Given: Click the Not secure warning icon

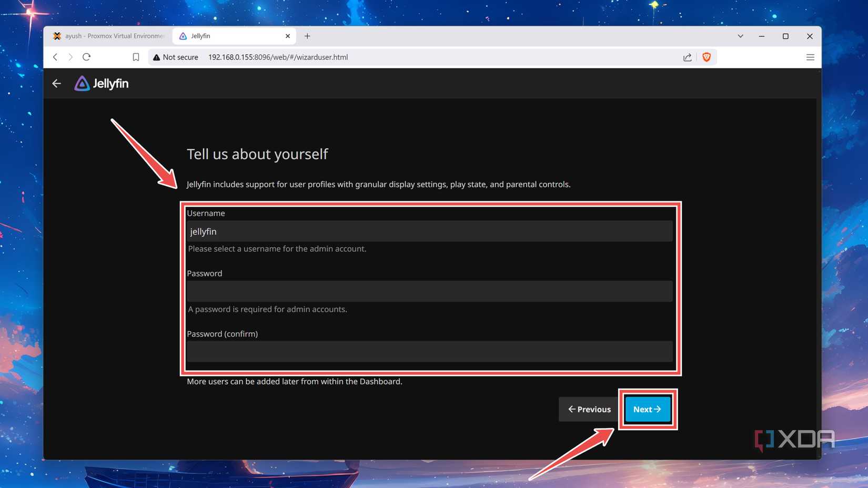Looking at the screenshot, I should coord(156,57).
